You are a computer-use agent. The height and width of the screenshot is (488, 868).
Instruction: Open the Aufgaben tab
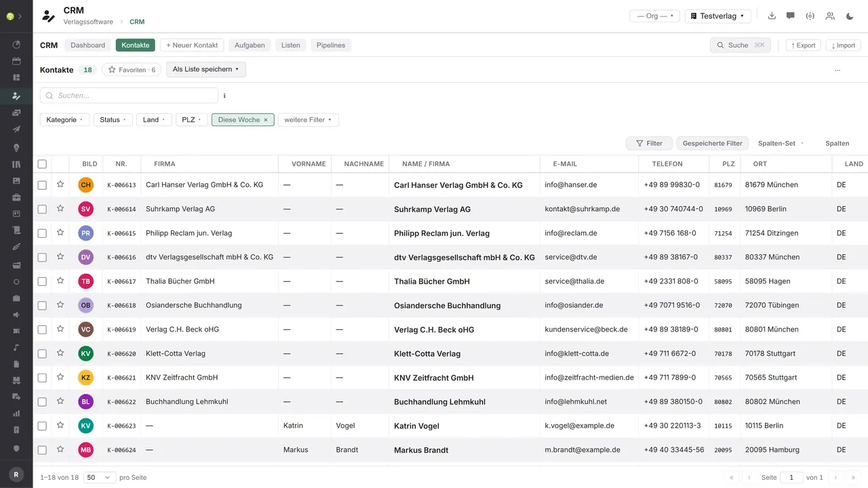tap(250, 45)
